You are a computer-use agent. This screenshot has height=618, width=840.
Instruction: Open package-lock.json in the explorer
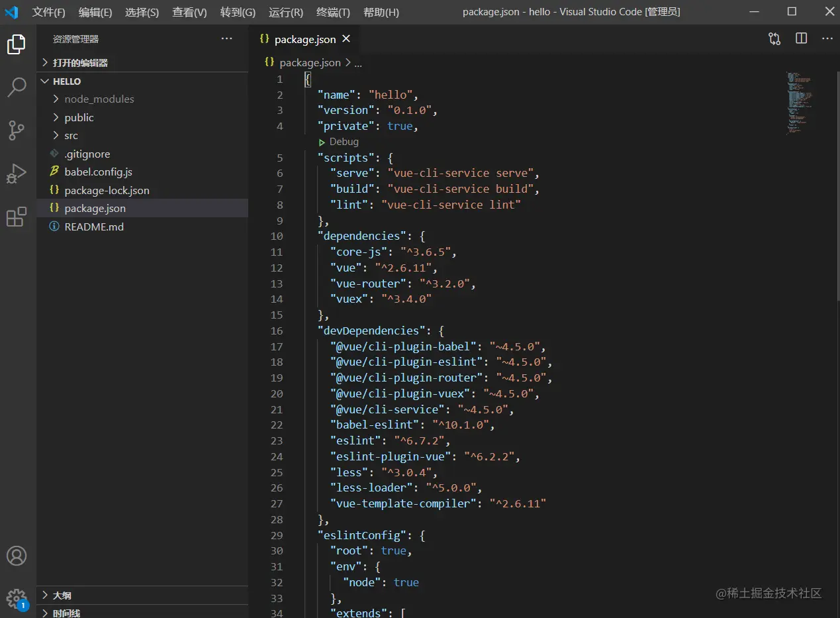(142, 190)
